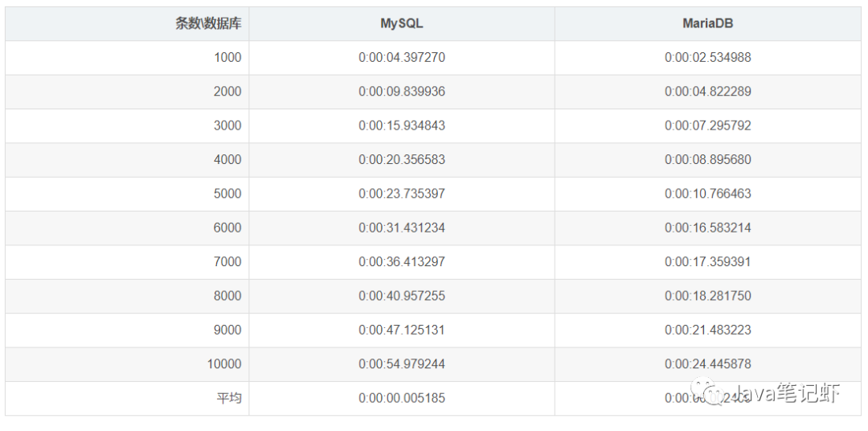The width and height of the screenshot is (868, 431).
Task: Click the WeChat logo in the watermark
Action: (710, 393)
